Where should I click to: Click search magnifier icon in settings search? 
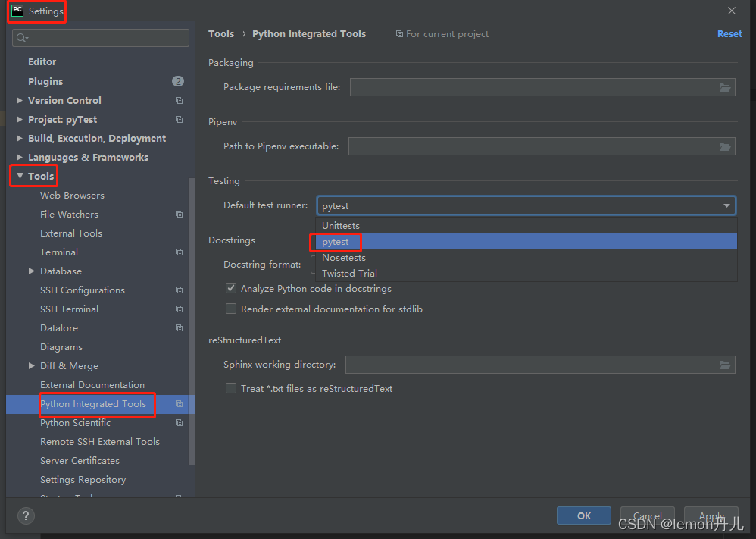(22, 38)
